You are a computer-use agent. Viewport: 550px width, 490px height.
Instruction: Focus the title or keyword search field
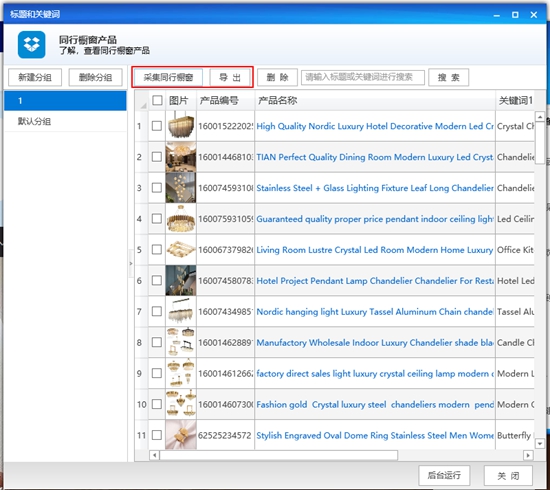pos(363,77)
